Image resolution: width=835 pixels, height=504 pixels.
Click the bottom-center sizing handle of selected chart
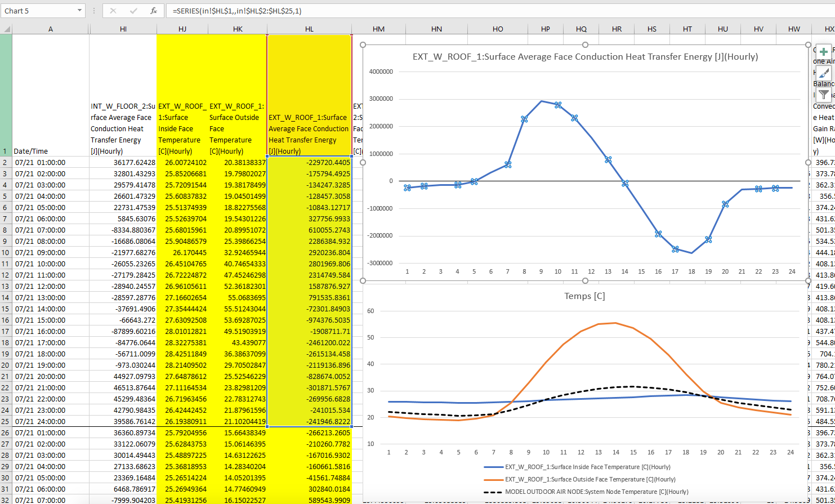pyautogui.click(x=585, y=280)
